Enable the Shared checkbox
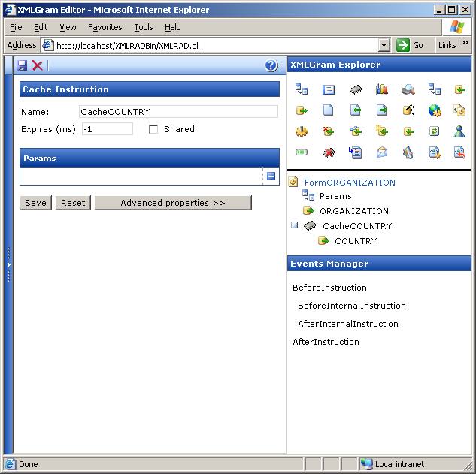476x474 pixels. pos(153,129)
